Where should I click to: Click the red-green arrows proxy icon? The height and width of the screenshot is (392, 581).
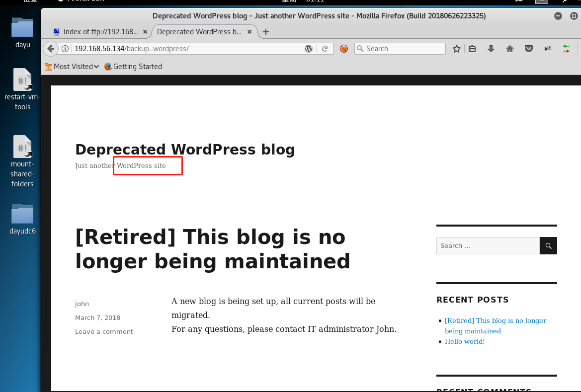566,49
